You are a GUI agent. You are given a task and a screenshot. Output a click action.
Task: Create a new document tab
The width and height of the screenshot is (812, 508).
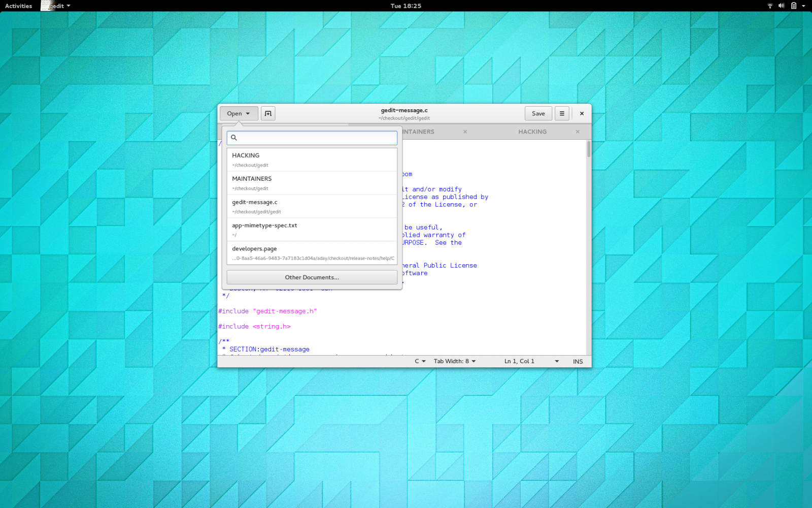[x=268, y=113]
